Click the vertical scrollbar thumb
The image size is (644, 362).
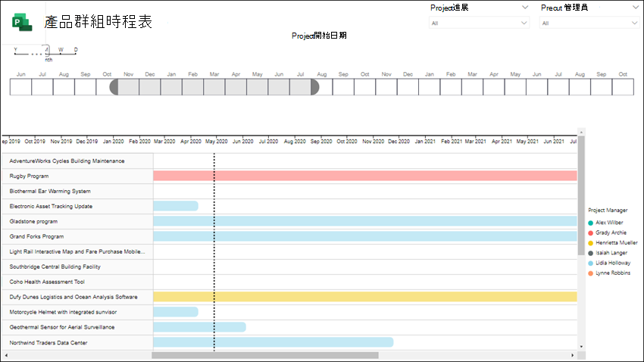coord(581,195)
